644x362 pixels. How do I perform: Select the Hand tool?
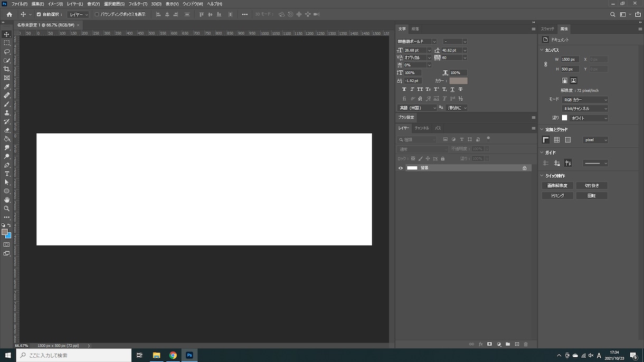point(7,200)
